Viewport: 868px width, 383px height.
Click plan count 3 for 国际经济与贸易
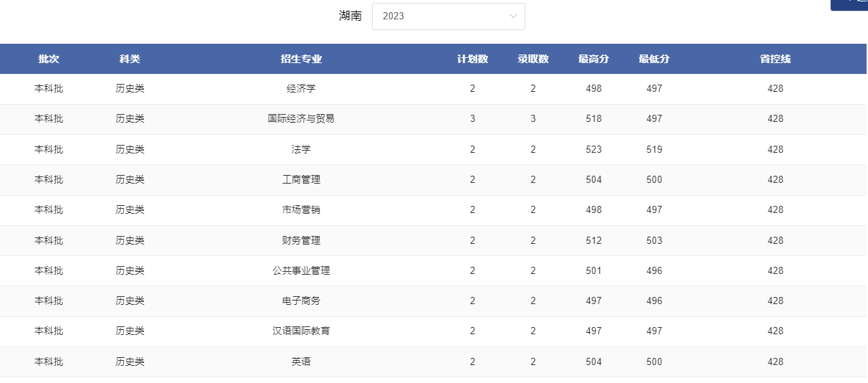[x=472, y=119]
